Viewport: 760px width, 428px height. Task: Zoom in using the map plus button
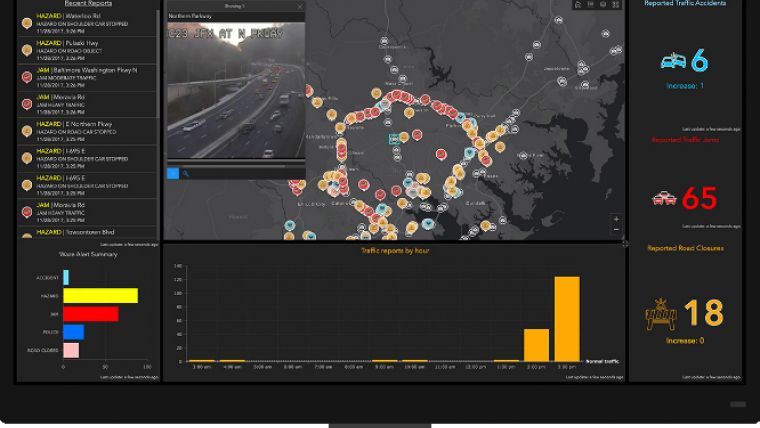616,219
